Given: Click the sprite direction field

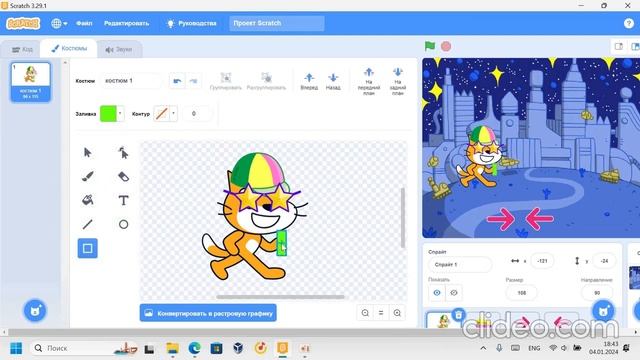Looking at the screenshot, I should [x=597, y=293].
